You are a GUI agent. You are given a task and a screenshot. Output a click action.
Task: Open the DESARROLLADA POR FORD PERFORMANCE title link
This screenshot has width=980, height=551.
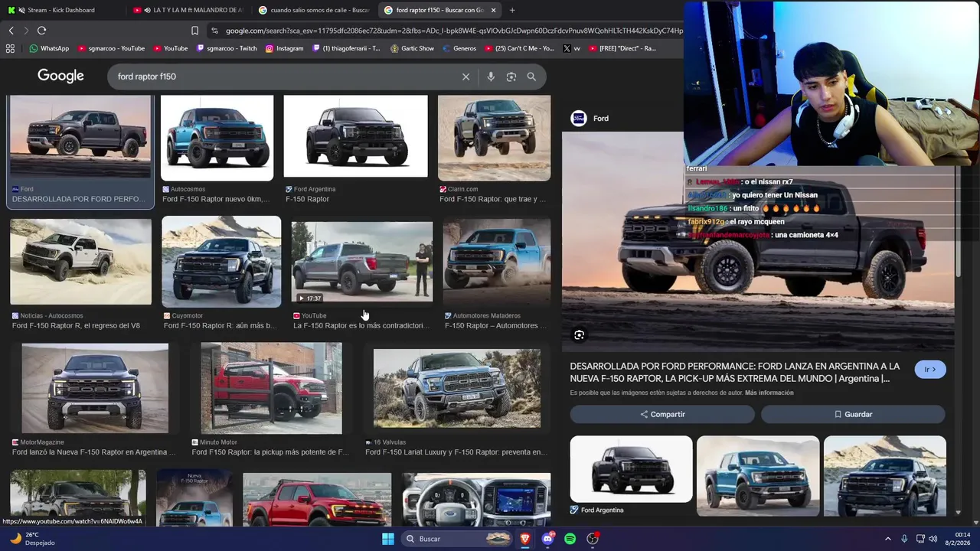734,372
